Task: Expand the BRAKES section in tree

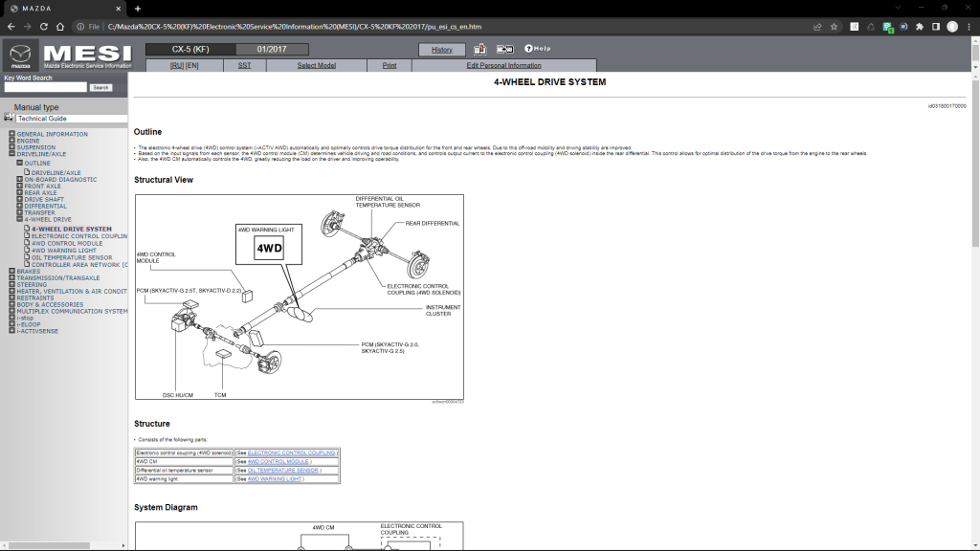Action: point(11,271)
